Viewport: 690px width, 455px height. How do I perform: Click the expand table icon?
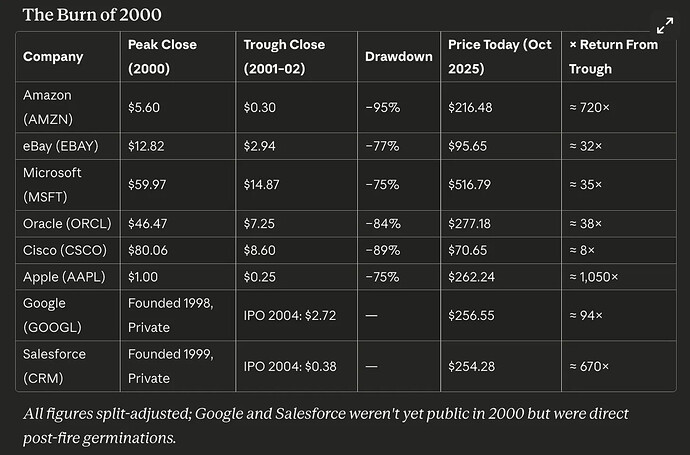point(664,28)
